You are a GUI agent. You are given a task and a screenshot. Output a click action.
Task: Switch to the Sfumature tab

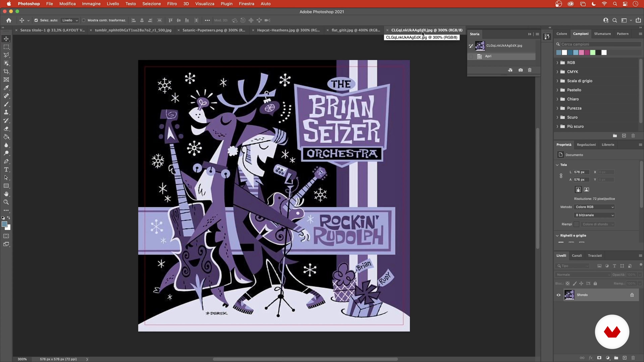602,34
